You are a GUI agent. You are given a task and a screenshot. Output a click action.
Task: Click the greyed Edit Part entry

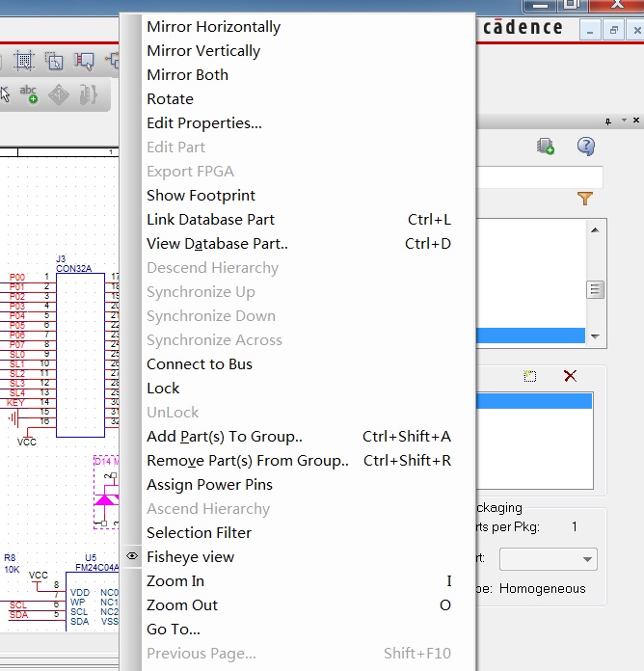tap(175, 148)
